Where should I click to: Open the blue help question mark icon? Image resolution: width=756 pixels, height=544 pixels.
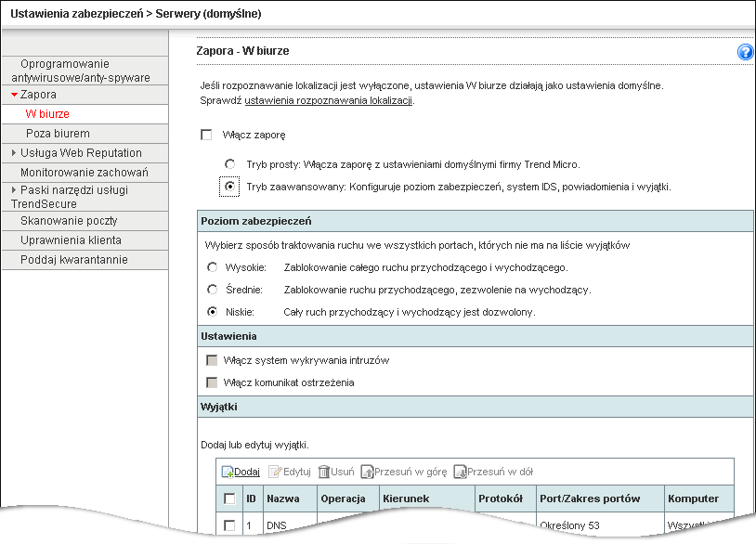[746, 52]
